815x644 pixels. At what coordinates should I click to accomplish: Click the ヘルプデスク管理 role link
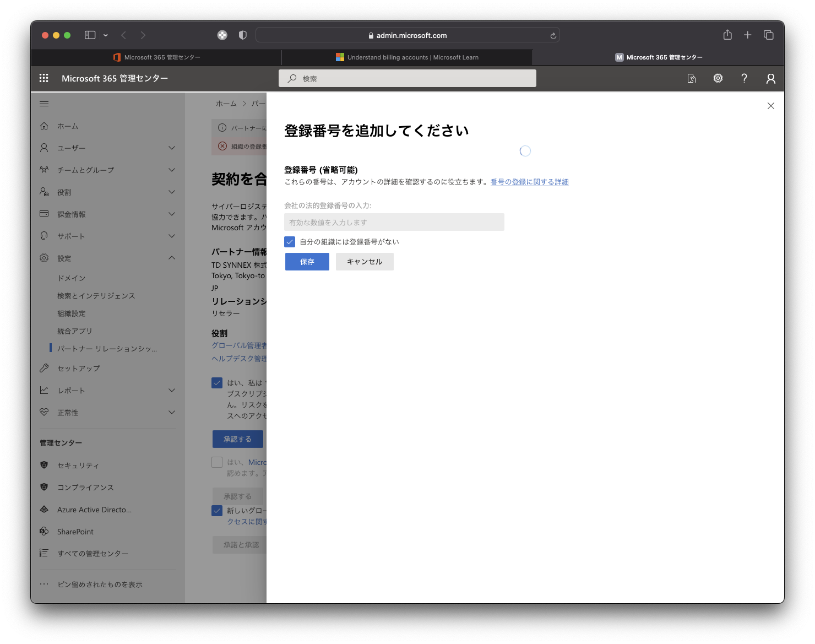tap(239, 359)
